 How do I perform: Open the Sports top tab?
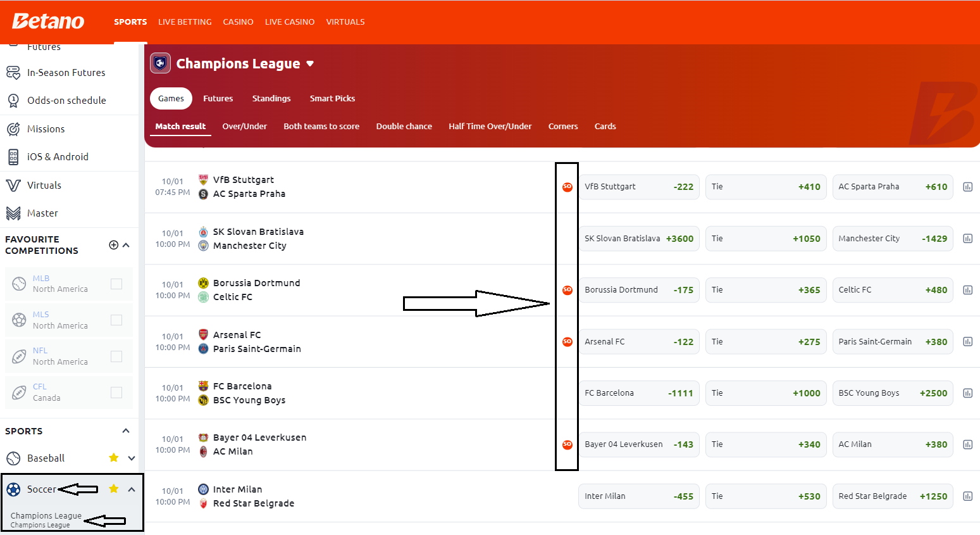coord(130,22)
